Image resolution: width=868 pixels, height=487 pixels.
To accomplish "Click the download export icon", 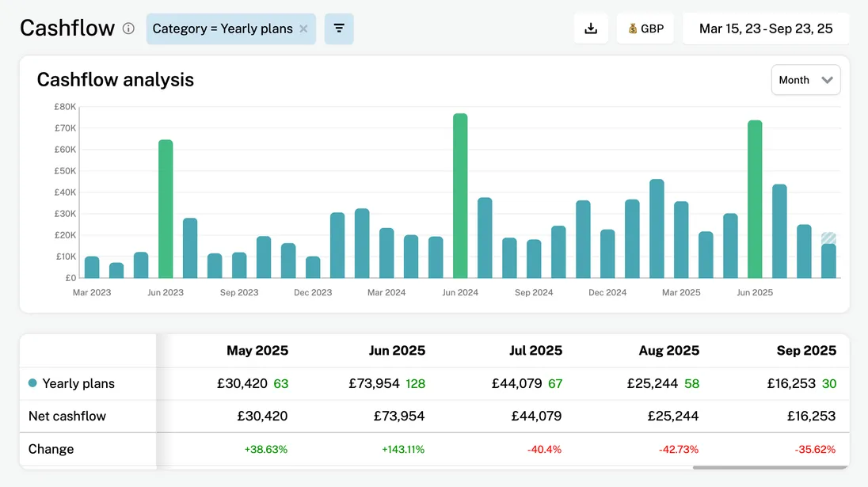I will pyautogui.click(x=591, y=28).
